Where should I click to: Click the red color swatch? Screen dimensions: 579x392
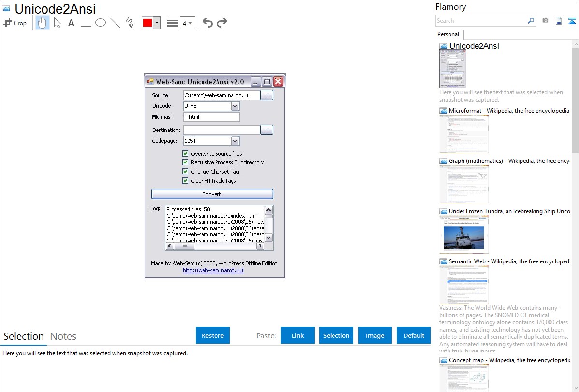[x=147, y=23]
